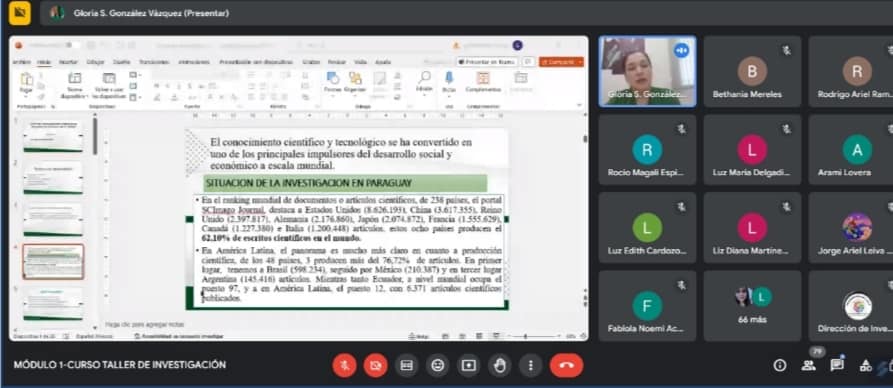Open meeting details info icon
The image size is (893, 388).
[780, 366]
